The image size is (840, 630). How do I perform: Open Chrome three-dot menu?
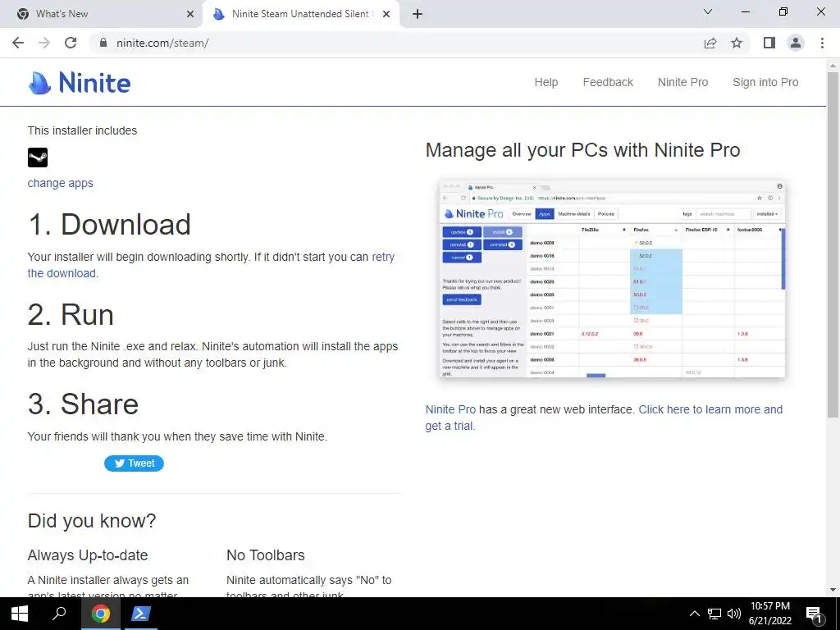822,43
